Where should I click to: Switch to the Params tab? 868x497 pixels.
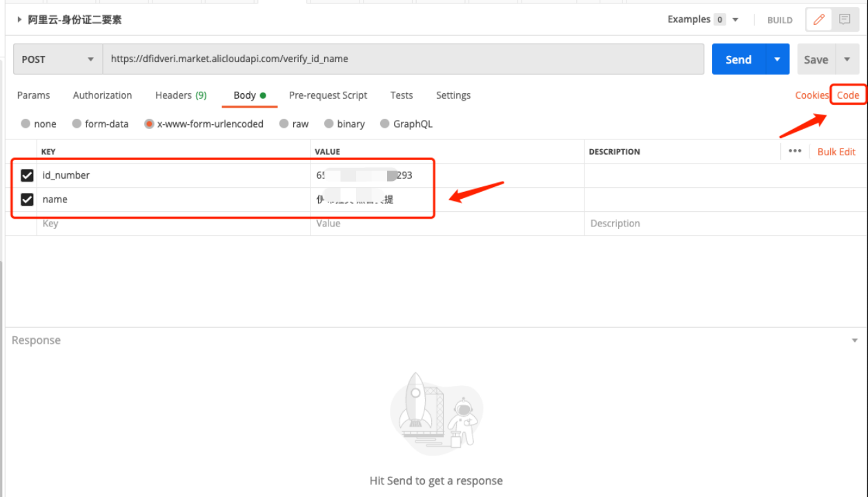click(33, 95)
